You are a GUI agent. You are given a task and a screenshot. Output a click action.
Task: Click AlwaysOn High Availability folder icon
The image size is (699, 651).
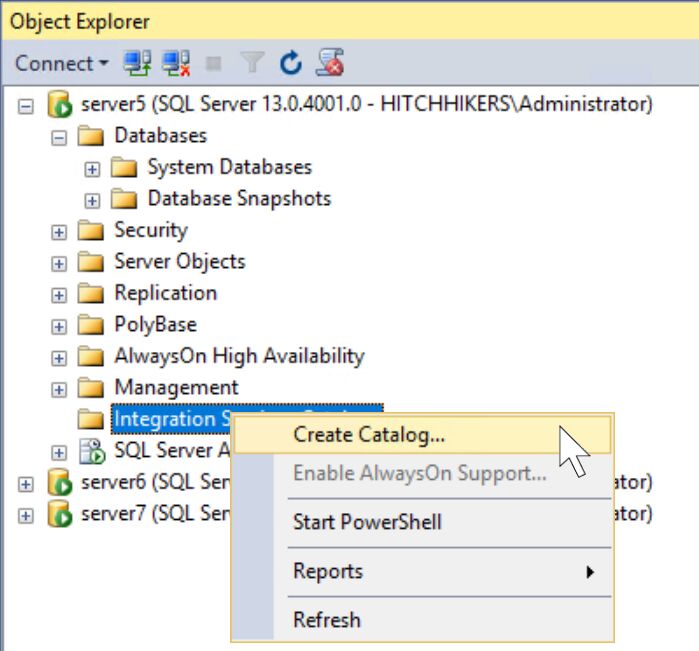pyautogui.click(x=90, y=356)
